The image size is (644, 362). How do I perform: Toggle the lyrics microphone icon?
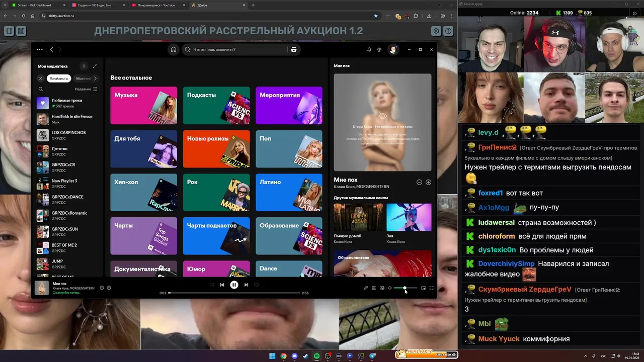pyautogui.click(x=366, y=288)
